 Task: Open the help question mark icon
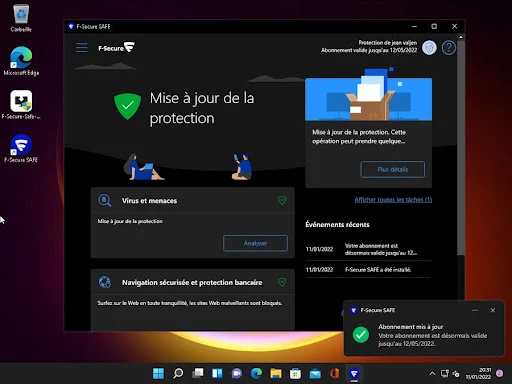[449, 48]
